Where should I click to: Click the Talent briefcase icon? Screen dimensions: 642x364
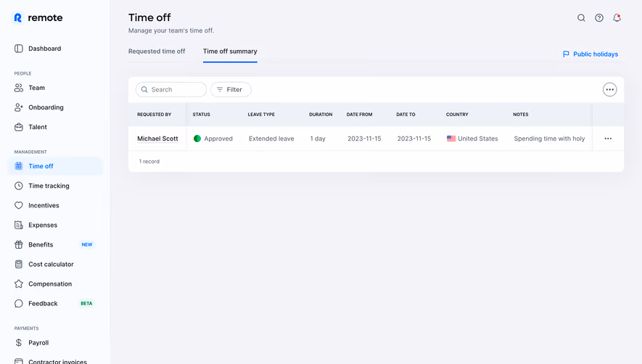(x=18, y=127)
